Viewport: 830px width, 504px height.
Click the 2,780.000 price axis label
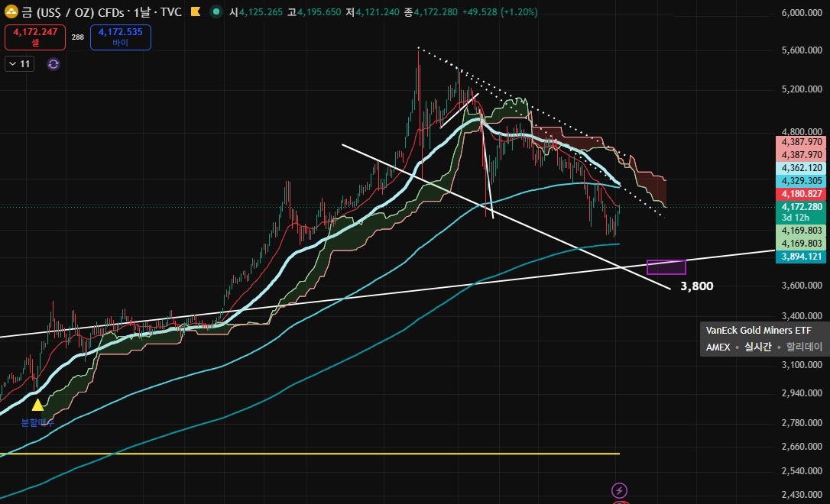pos(802,422)
